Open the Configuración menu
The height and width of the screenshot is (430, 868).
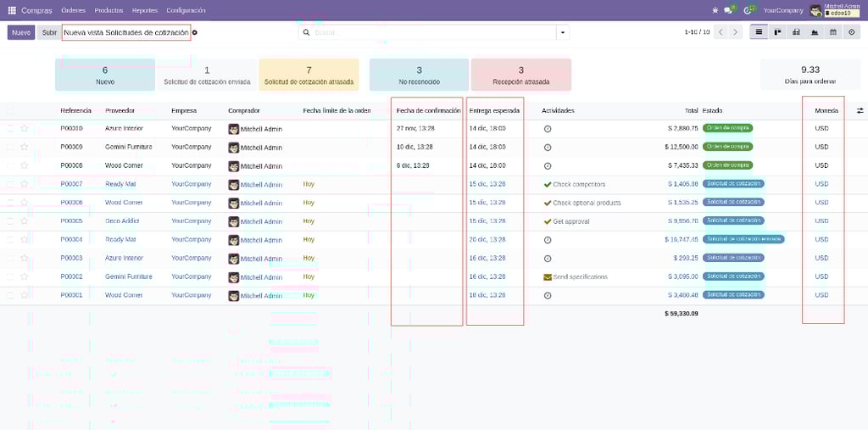click(186, 10)
